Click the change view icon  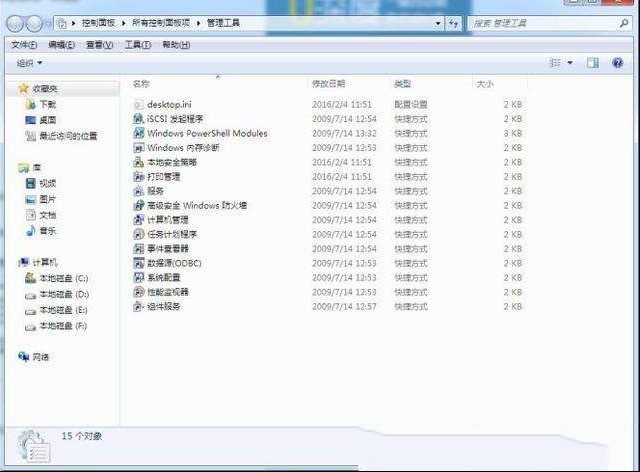(555, 63)
